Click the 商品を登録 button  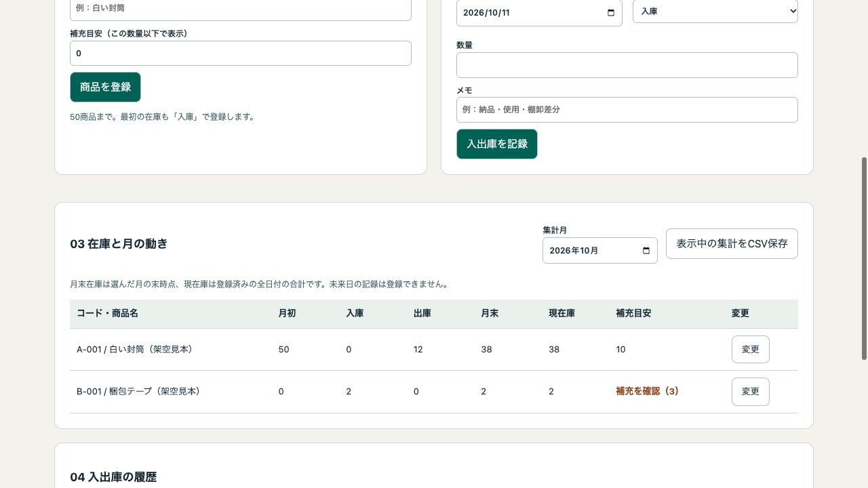pos(105,87)
